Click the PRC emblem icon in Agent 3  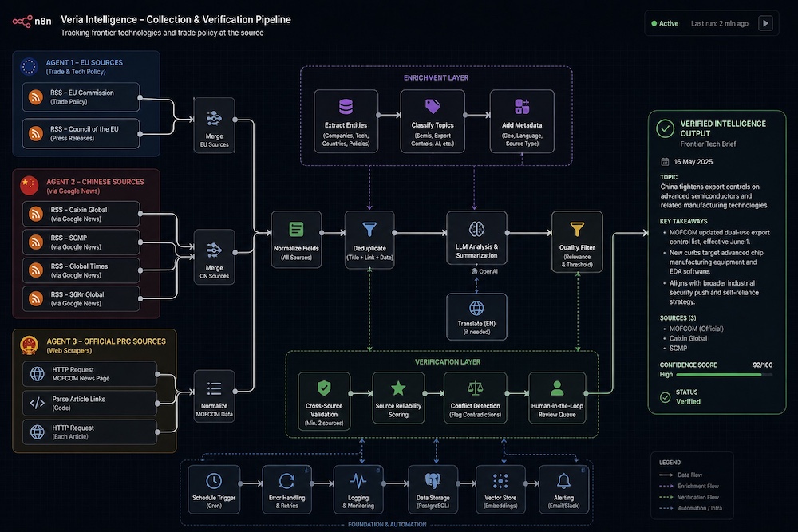click(x=29, y=345)
